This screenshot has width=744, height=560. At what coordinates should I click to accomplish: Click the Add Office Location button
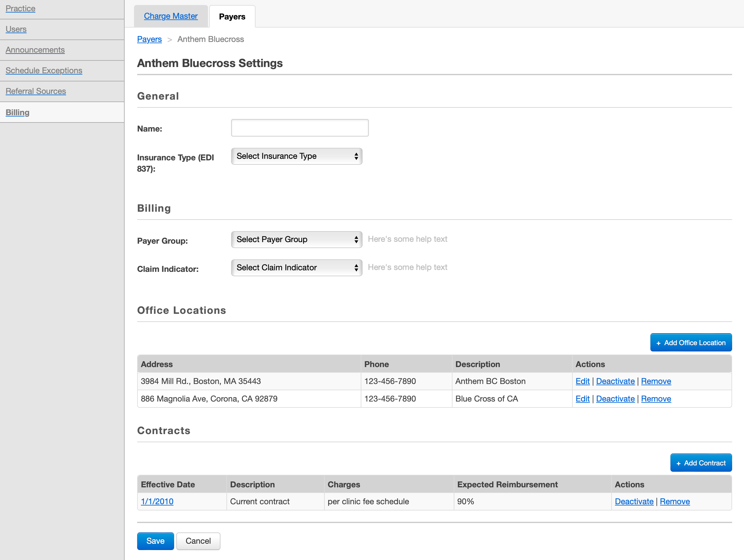coord(691,342)
